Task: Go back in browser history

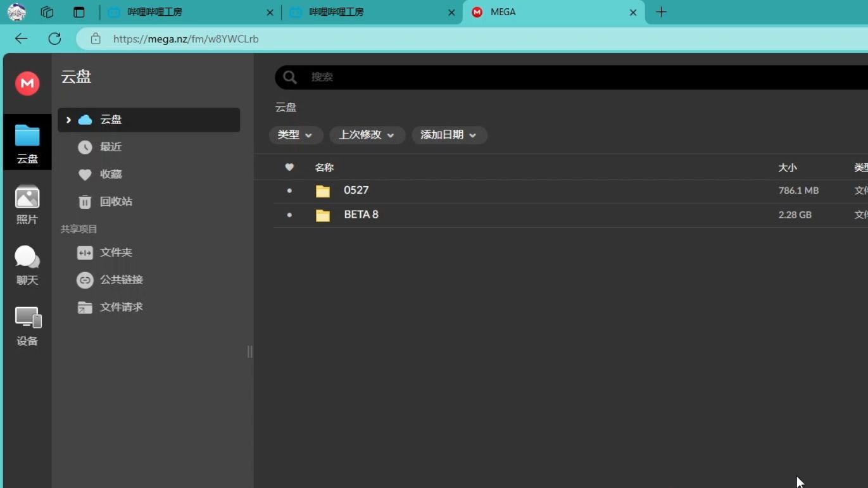Action: (x=21, y=39)
